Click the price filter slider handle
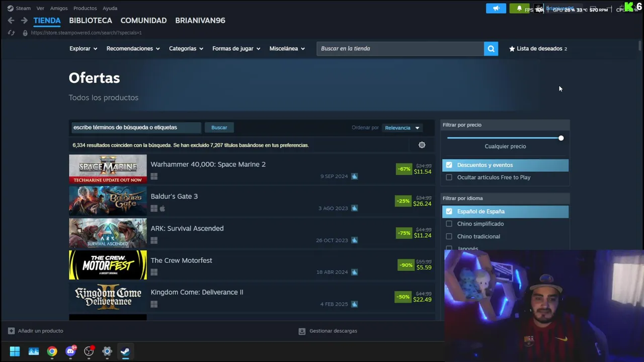 click(561, 138)
